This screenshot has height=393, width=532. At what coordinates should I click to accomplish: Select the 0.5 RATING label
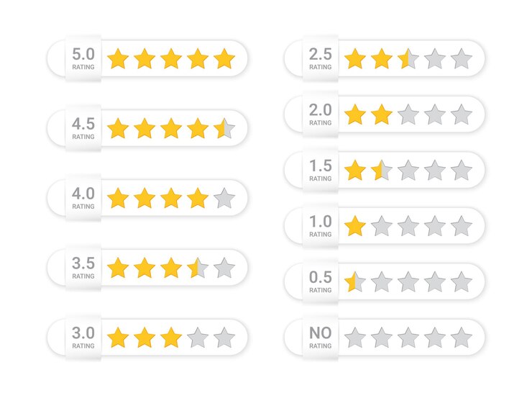click(x=321, y=281)
